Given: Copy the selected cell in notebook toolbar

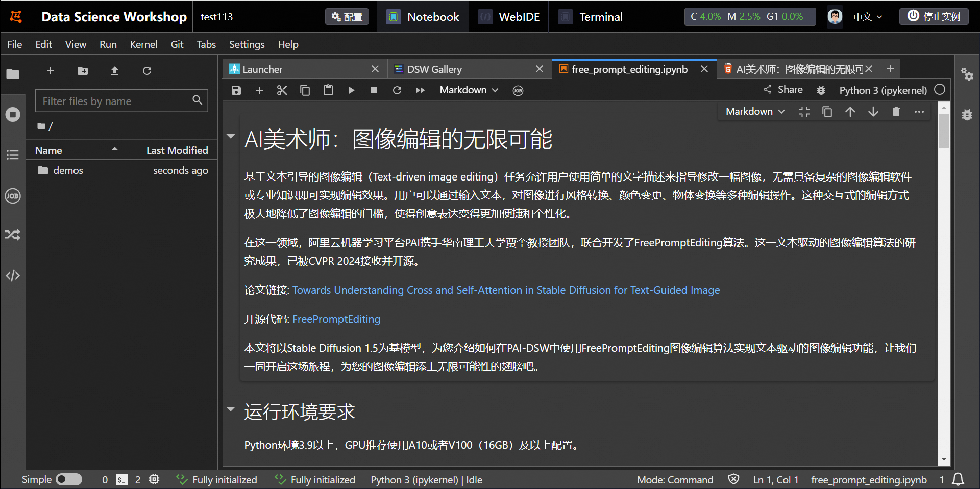Looking at the screenshot, I should pyautogui.click(x=305, y=90).
